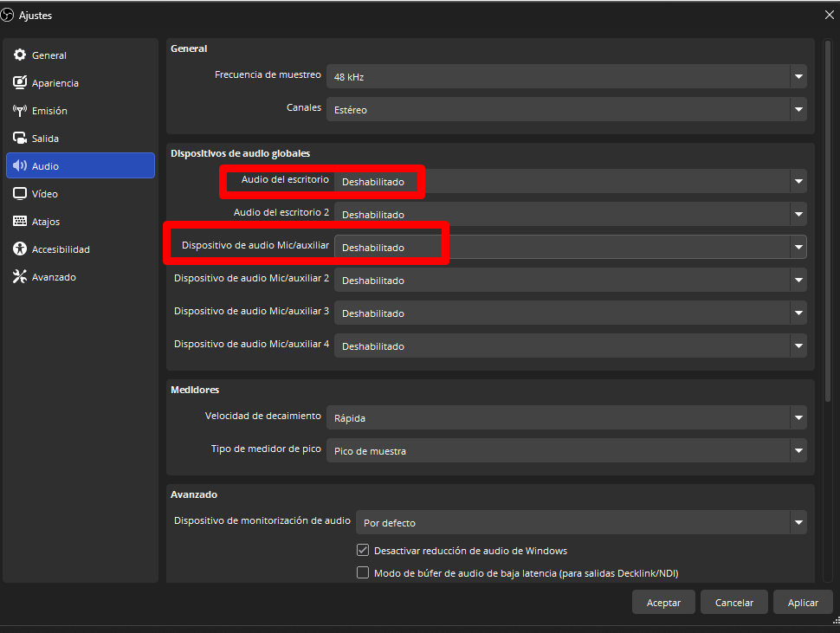Enable Modo de búfer de audio de baja latencia
Image resolution: width=840 pixels, height=633 pixels.
[x=363, y=572]
